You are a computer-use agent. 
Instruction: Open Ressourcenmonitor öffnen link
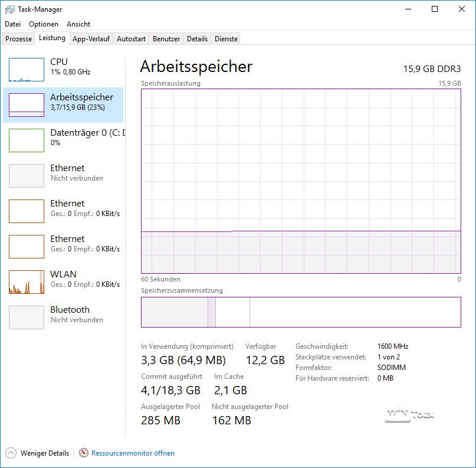click(133, 453)
